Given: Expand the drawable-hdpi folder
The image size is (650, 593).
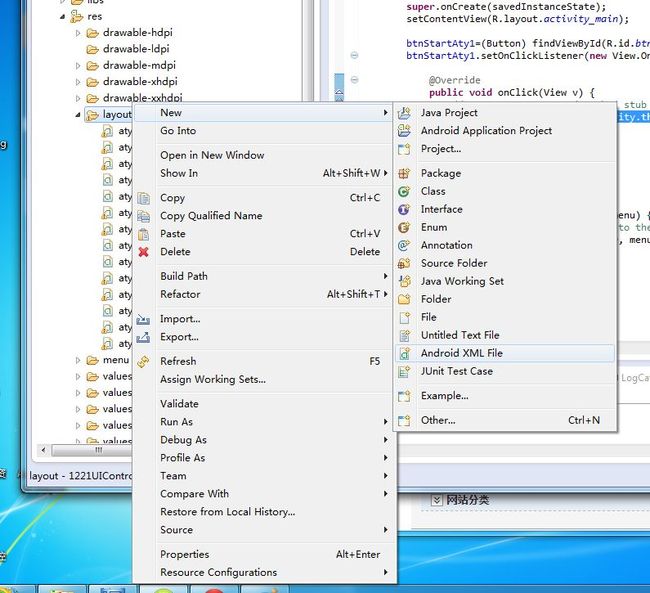Looking at the screenshot, I should 78,33.
